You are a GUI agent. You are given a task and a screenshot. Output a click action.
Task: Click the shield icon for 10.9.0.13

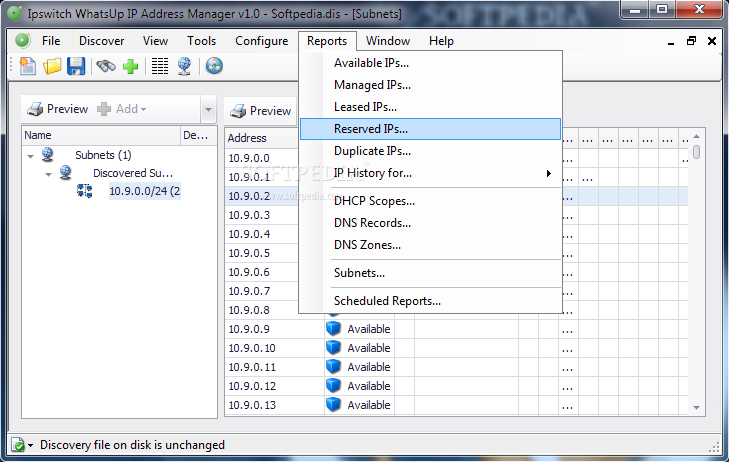[333, 405]
